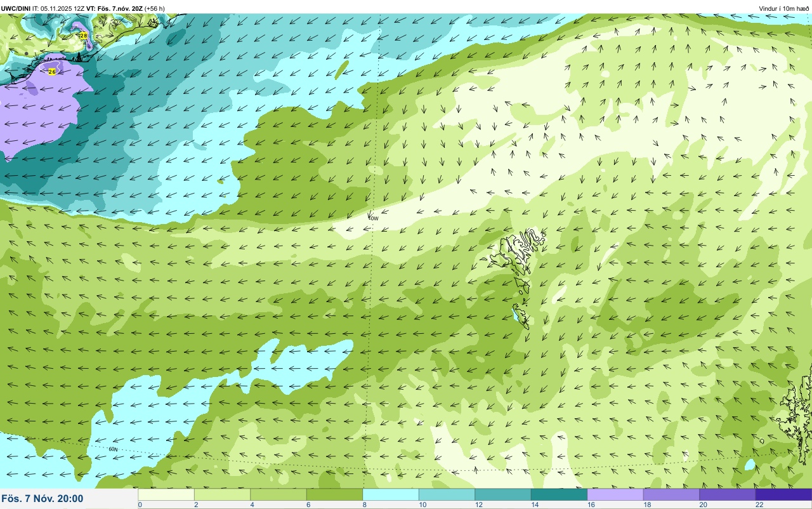The image size is (812, 509).
Task: Click the '10W' meridian label
Action: pyautogui.click(x=374, y=218)
